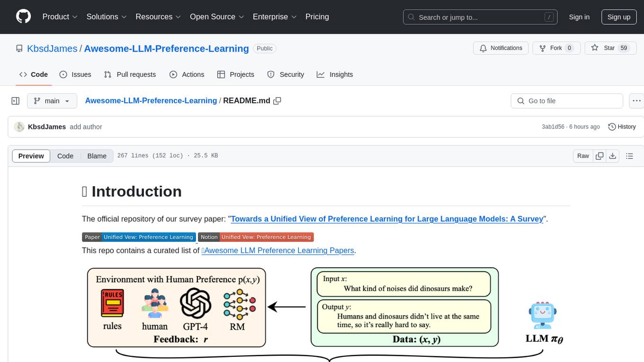Switch to Blame view
The width and height of the screenshot is (644, 362).
[x=97, y=156]
